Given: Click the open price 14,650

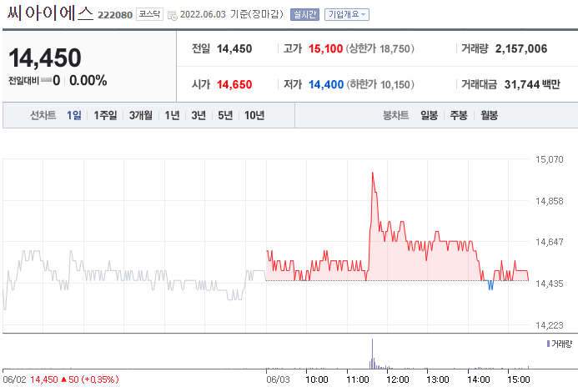Looking at the screenshot, I should coord(234,84).
